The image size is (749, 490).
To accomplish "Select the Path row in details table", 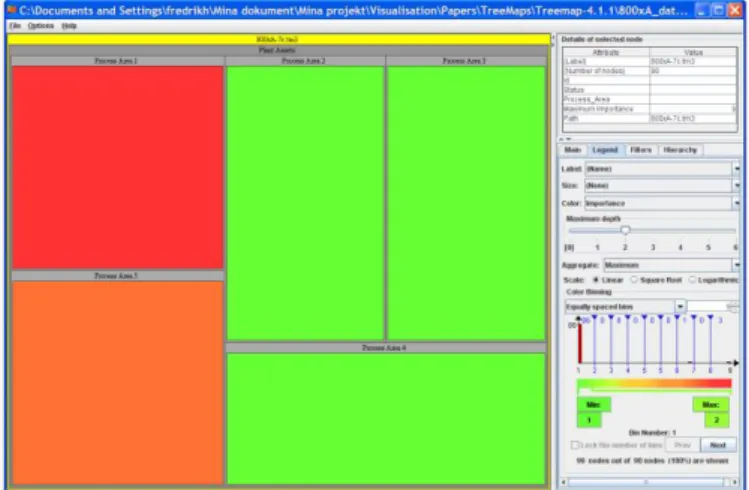I will pos(650,118).
